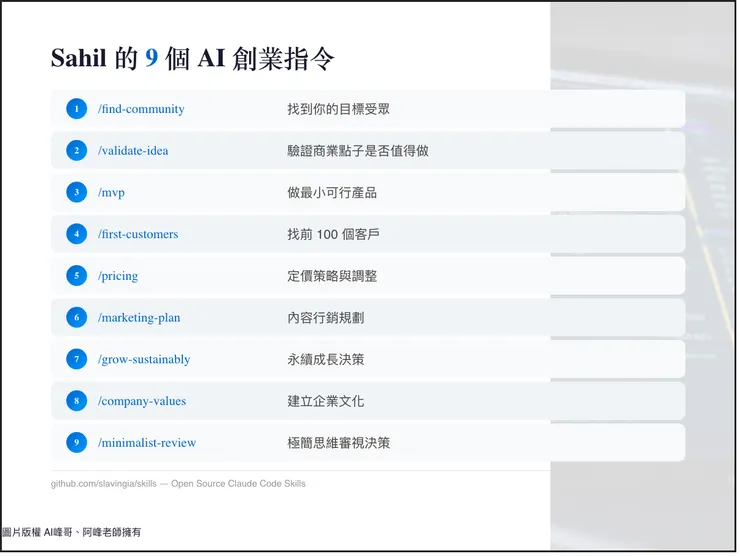This screenshot has width=740, height=556.
Task: Select the /validate-idea command text
Action: coord(133,151)
